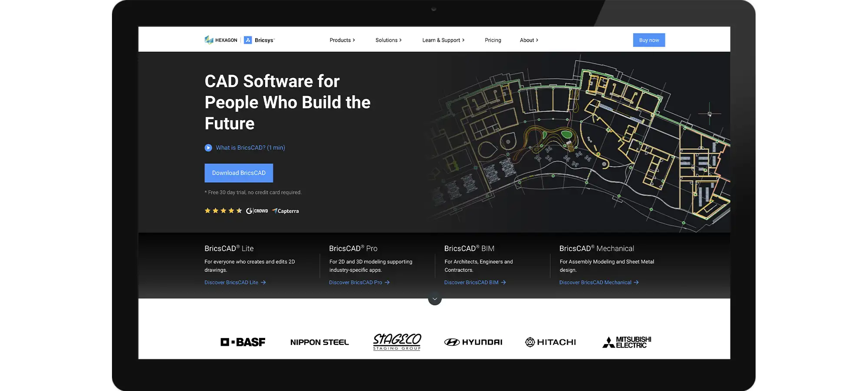Click the free 30 day trial note
The width and height of the screenshot is (868, 391).
click(x=253, y=192)
